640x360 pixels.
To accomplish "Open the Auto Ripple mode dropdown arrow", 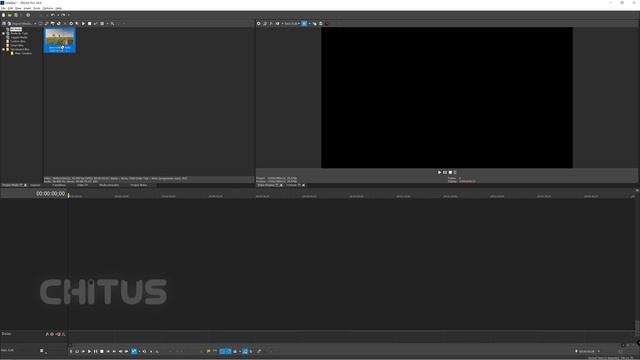I will coord(240,351).
